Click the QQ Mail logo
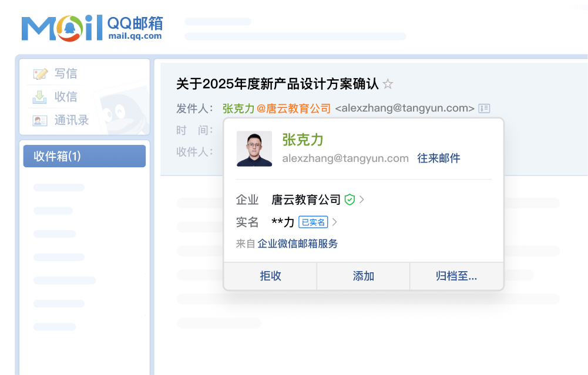The width and height of the screenshot is (588, 375). click(92, 28)
